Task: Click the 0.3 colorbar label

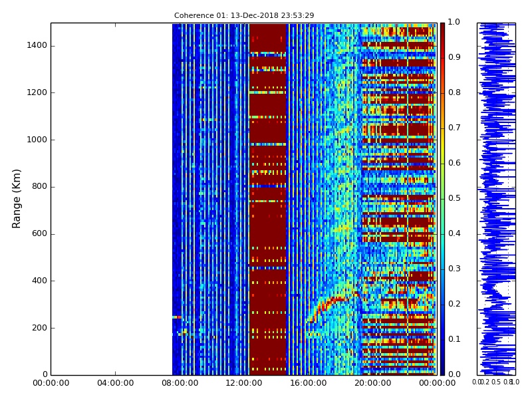Action: click(454, 269)
